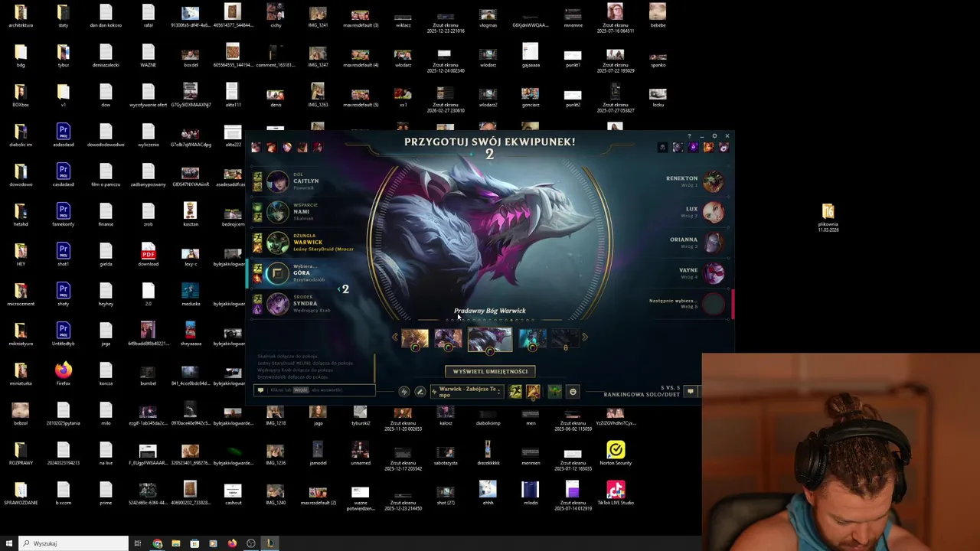Select cashout file on desktop
The image size is (980, 551).
tap(233, 494)
